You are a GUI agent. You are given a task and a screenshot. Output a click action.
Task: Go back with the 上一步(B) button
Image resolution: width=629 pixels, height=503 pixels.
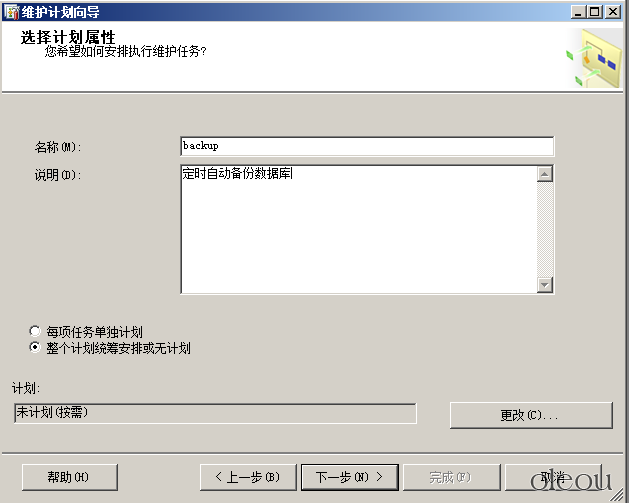248,477
